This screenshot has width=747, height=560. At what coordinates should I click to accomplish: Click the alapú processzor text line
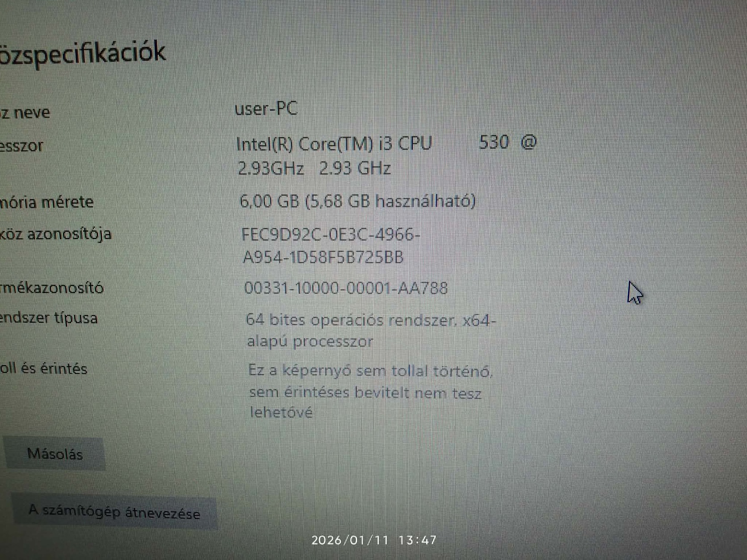[x=310, y=342]
